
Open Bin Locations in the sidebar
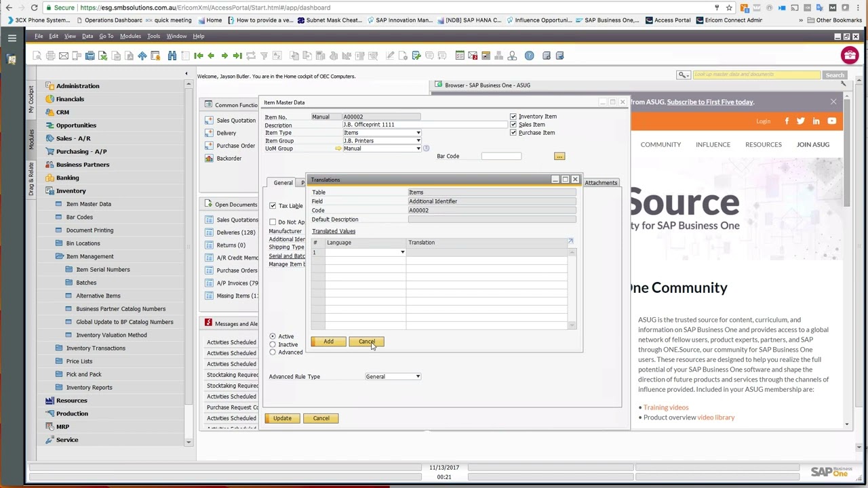click(83, 243)
